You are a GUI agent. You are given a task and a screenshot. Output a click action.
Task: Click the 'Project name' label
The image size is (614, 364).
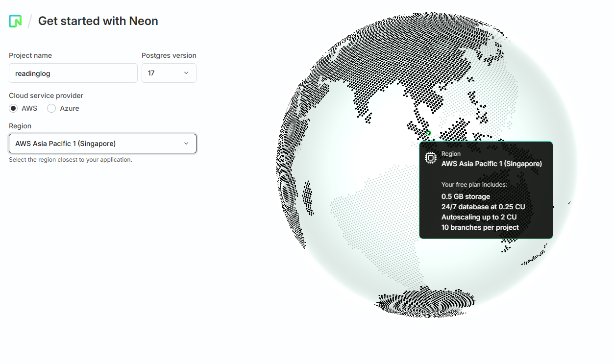pos(30,55)
